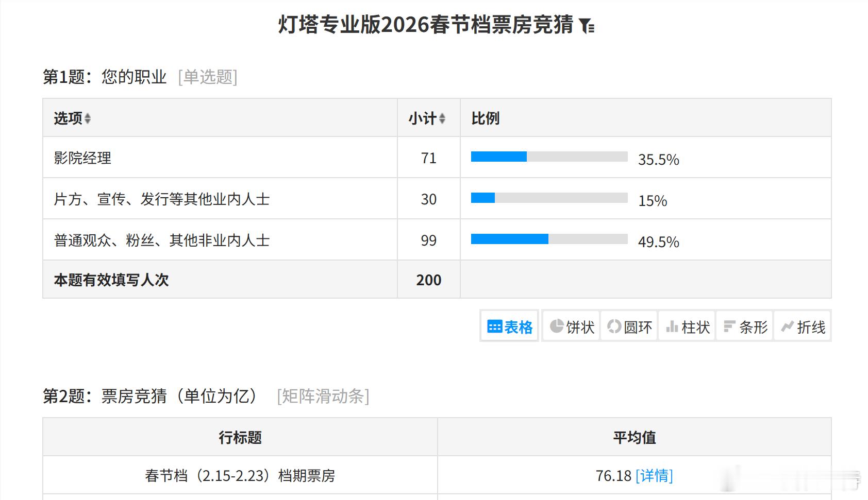Display results as column chart (柱状)

click(x=687, y=326)
